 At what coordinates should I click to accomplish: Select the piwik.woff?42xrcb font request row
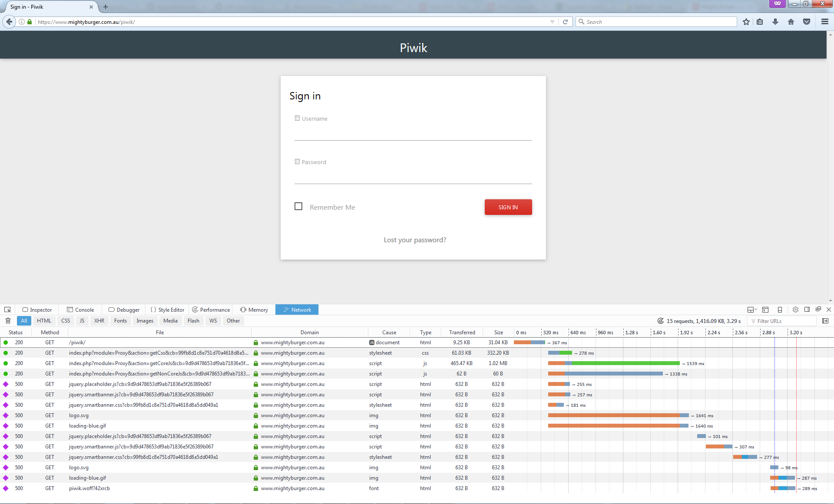tap(417, 488)
